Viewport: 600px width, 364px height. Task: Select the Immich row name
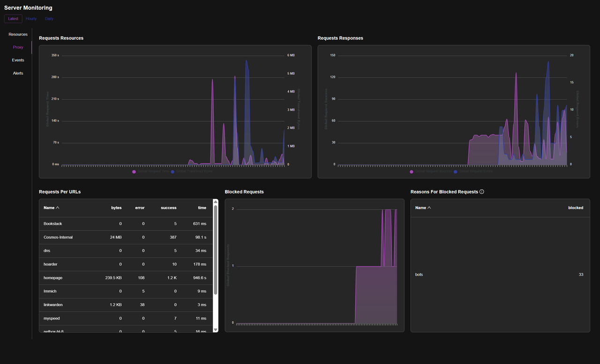click(50, 291)
